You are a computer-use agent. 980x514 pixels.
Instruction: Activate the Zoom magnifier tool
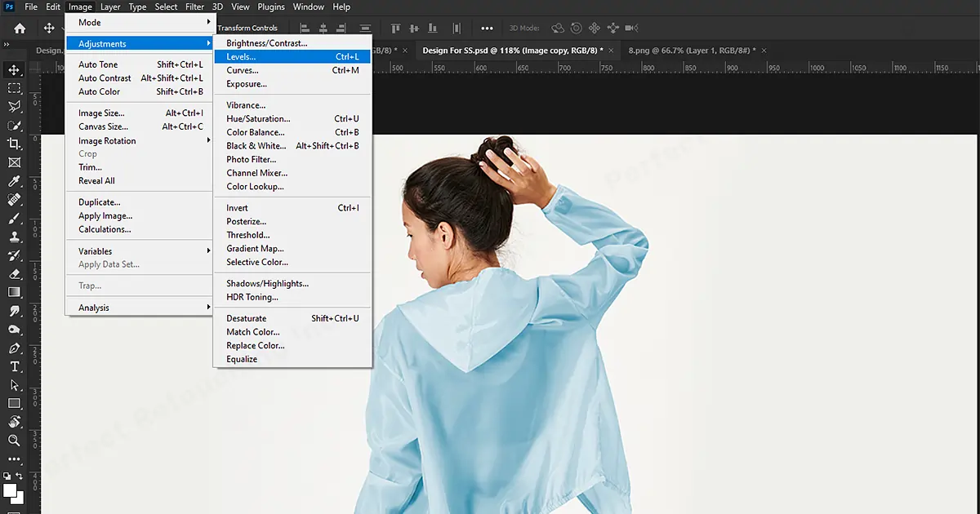pos(14,441)
